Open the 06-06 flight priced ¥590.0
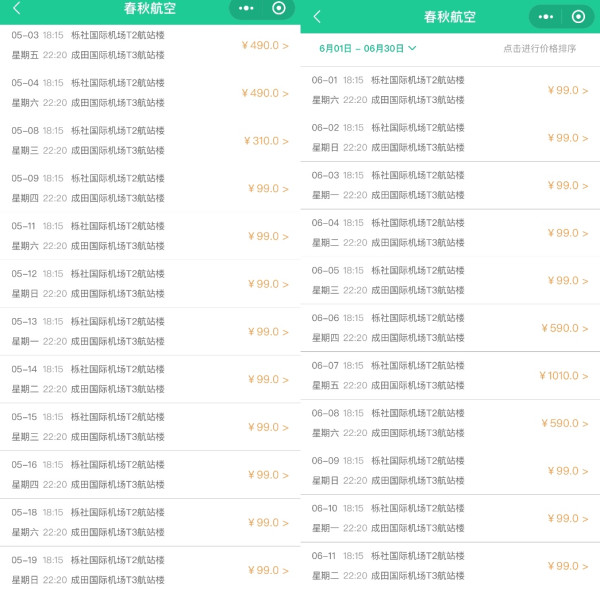The width and height of the screenshot is (600, 589). pyautogui.click(x=450, y=328)
